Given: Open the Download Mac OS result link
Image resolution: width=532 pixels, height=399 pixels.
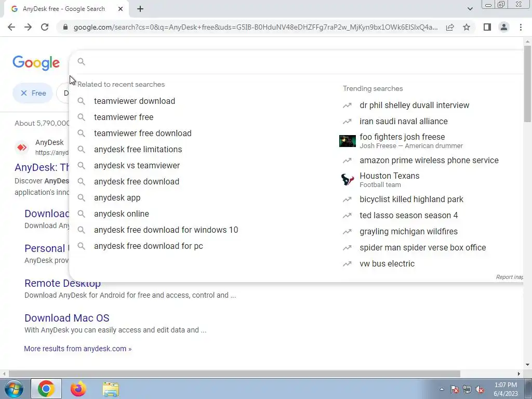Looking at the screenshot, I should pos(67,318).
